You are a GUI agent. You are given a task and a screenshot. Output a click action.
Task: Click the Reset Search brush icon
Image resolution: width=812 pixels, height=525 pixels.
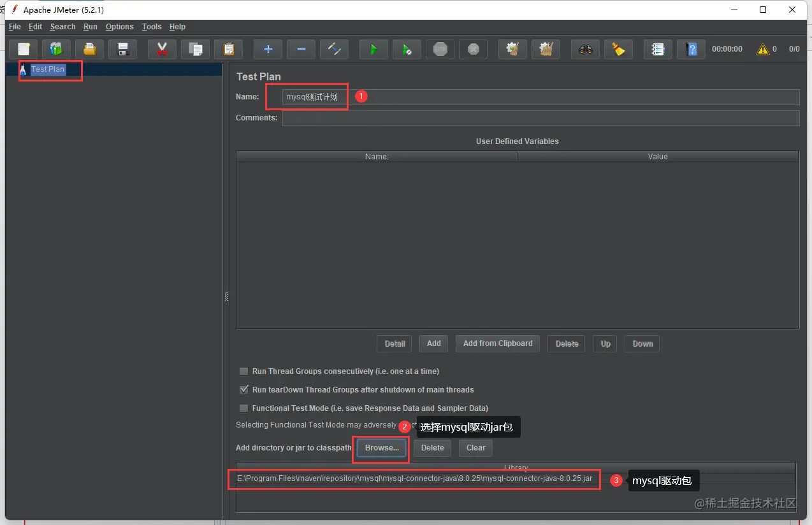(x=619, y=49)
